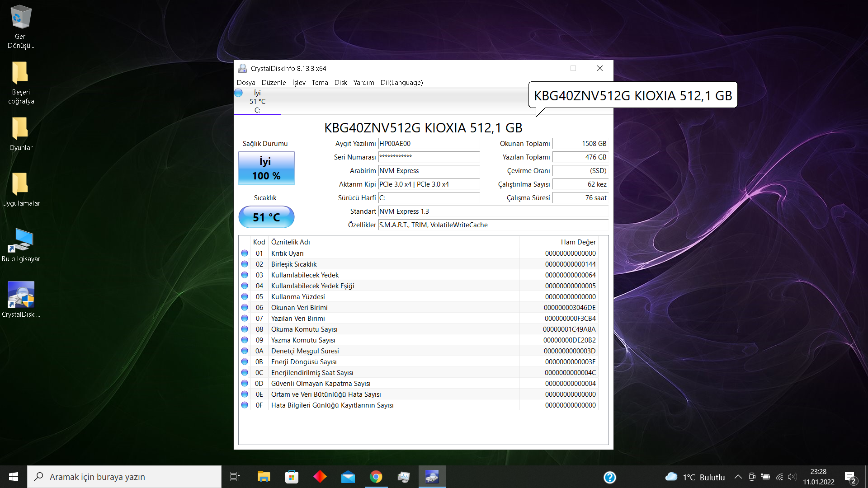The width and height of the screenshot is (868, 488).
Task: Click the İyi 100 % health status button
Action: (x=266, y=169)
